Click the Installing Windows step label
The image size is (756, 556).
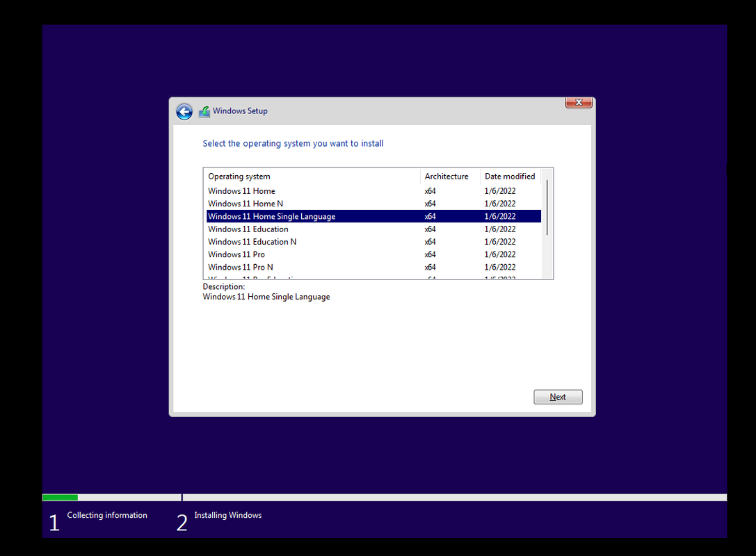[x=228, y=515]
